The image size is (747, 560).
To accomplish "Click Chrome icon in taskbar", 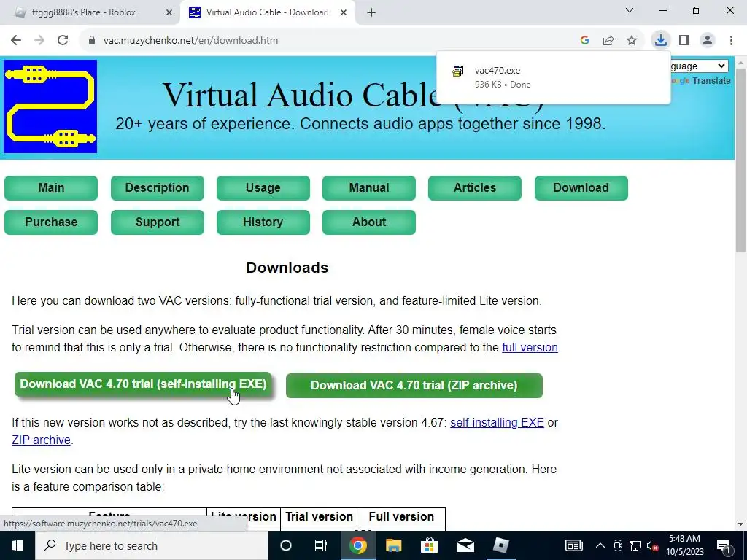I will 357,545.
